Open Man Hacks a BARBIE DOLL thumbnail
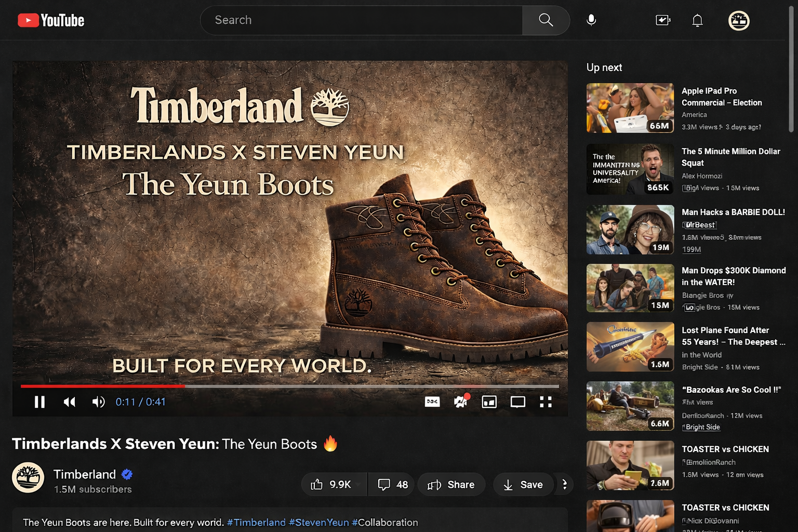Image resolution: width=798 pixels, height=532 pixels. point(630,230)
